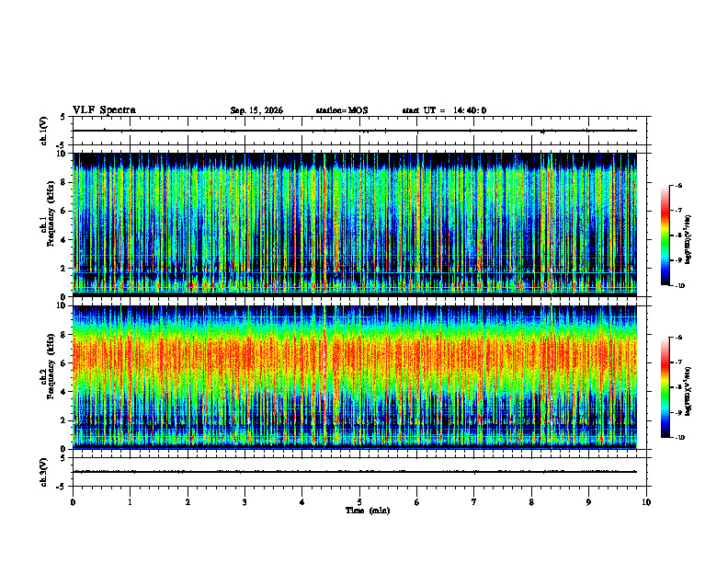Screen dimensions: 728x563
Task: Click the 2 minute tick on time axis
Action: (188, 502)
